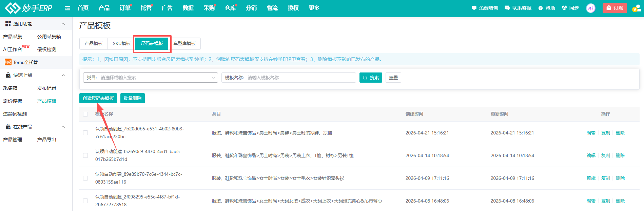Open 产品导出 in the sidebar
Viewport: 644px width, 211px height.
click(47, 140)
